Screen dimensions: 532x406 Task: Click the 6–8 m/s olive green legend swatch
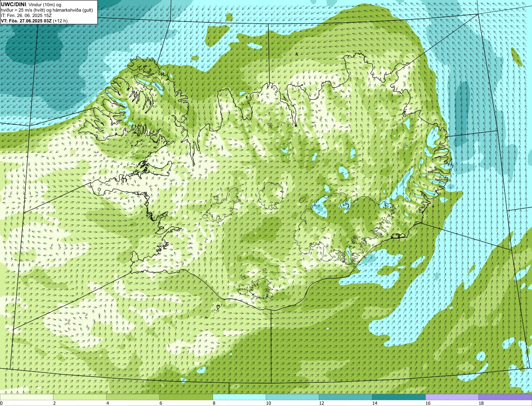186,397
